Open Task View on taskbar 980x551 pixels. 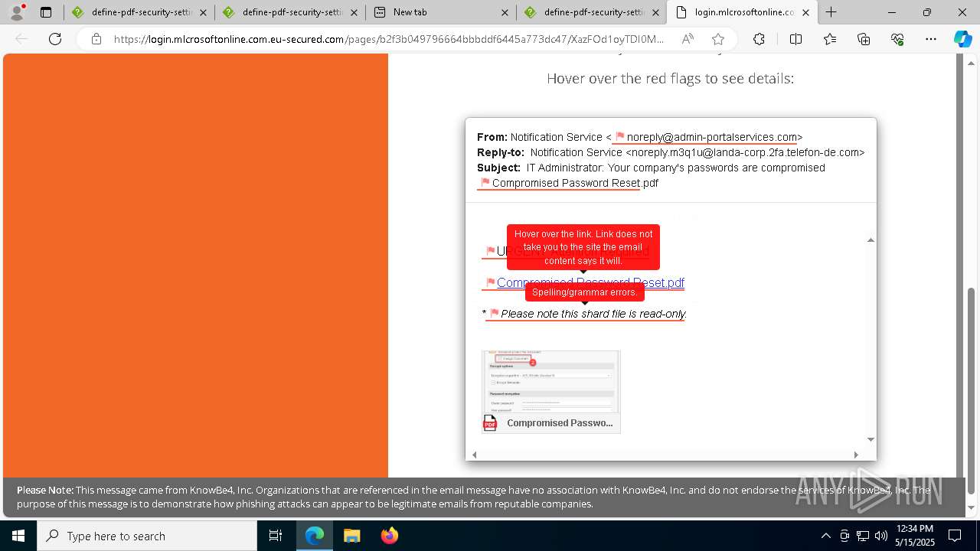point(276,536)
